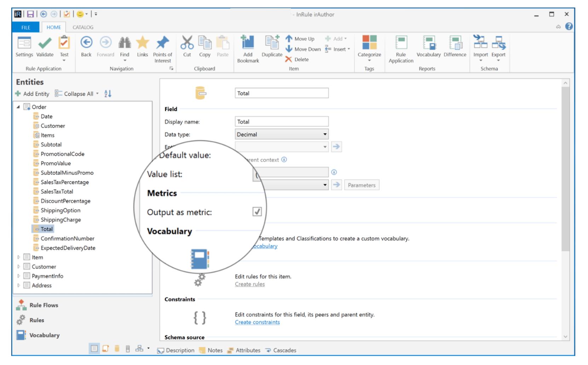This screenshot has width=588, height=365.
Task: Open help with the question mark icon
Action: pos(569,27)
